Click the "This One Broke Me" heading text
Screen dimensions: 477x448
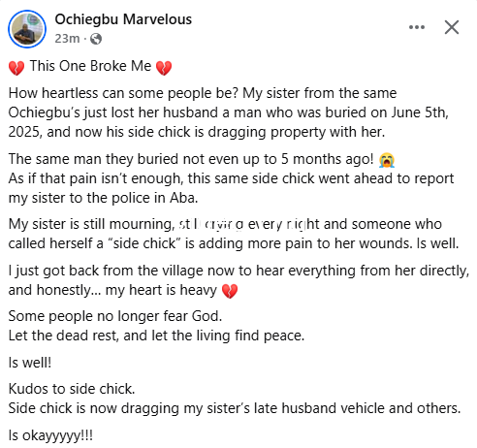(x=90, y=66)
